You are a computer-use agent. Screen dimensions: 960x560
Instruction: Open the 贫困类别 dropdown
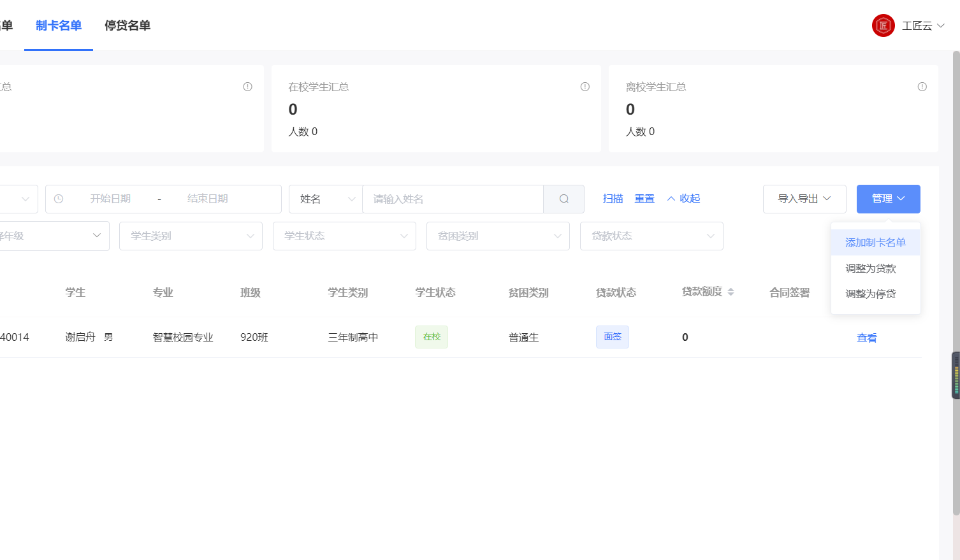click(x=498, y=236)
